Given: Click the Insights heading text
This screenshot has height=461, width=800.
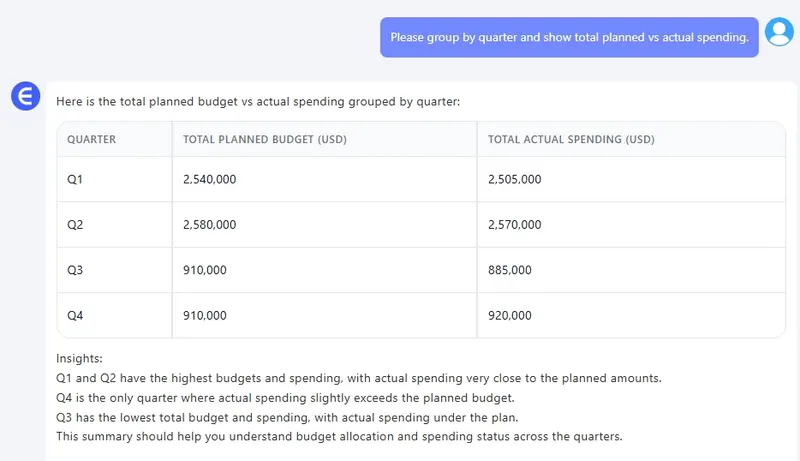Looking at the screenshot, I should coord(80,358).
